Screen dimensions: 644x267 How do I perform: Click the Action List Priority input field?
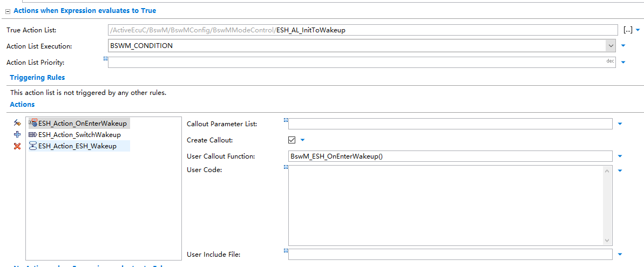[x=362, y=63]
